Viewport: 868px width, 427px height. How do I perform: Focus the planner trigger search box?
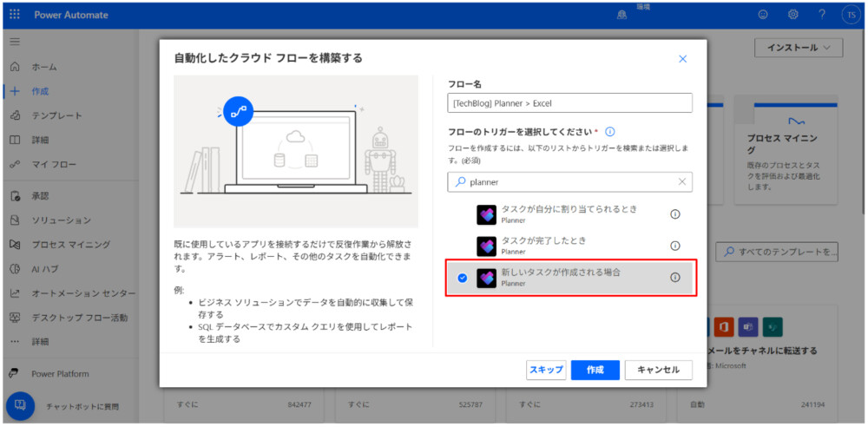click(x=569, y=181)
